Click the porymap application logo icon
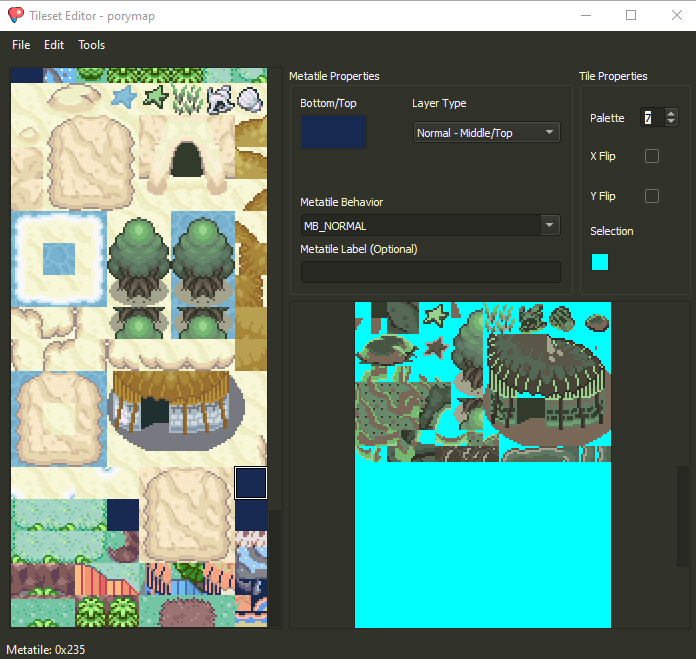The width and height of the screenshot is (696, 659). (x=16, y=15)
